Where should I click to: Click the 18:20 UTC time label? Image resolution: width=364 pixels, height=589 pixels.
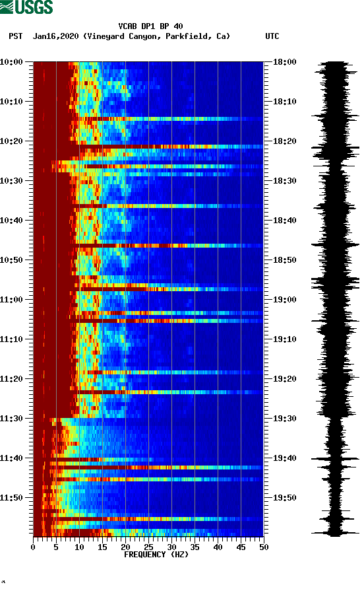284,141
